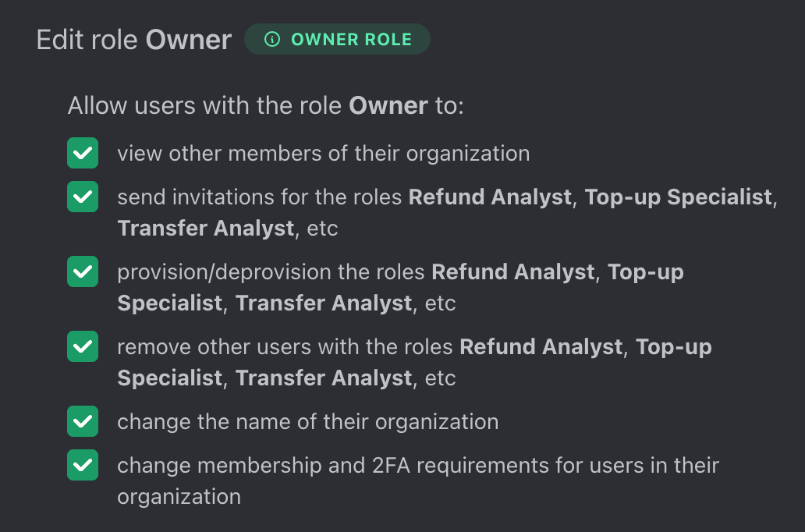Image resolution: width=805 pixels, height=532 pixels.
Task: Click the checkmark icon for 2FA requirements permission
Action: point(82,465)
